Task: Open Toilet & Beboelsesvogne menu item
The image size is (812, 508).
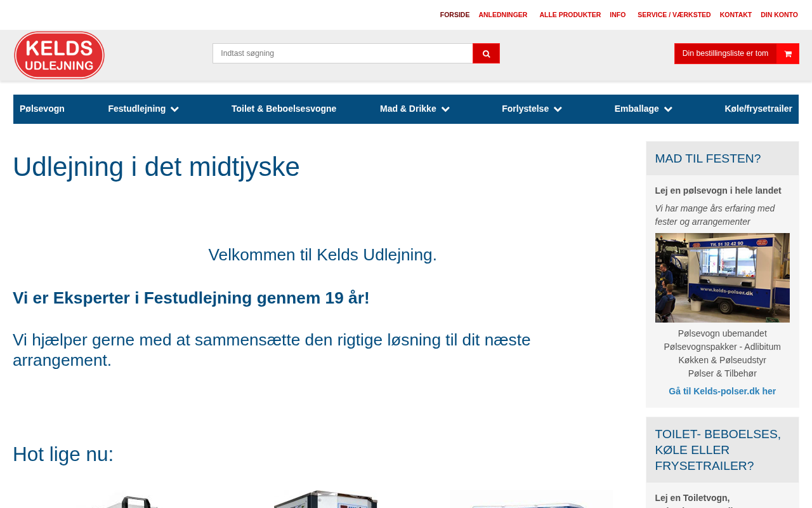Action: [284, 109]
